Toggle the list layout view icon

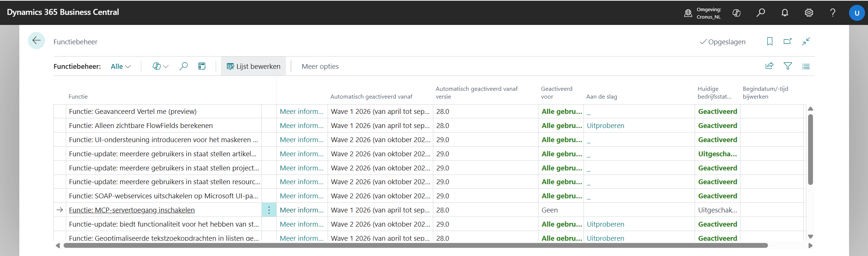(806, 66)
